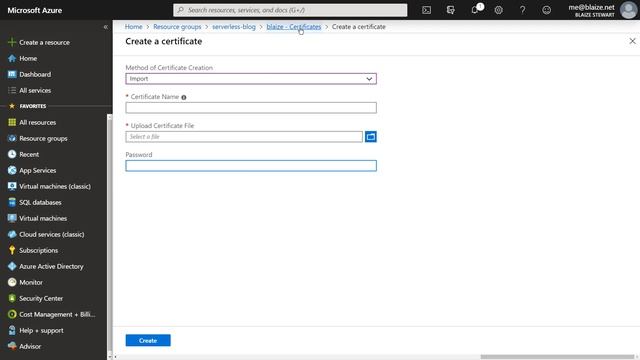
Task: Click the Home house icon in sidebar
Action: coord(12,58)
